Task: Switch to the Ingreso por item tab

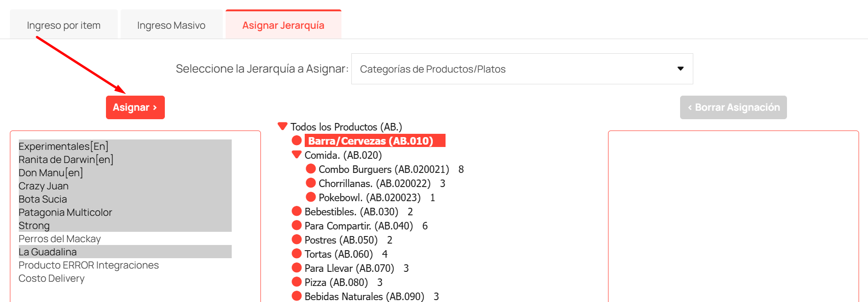Action: coord(64,24)
